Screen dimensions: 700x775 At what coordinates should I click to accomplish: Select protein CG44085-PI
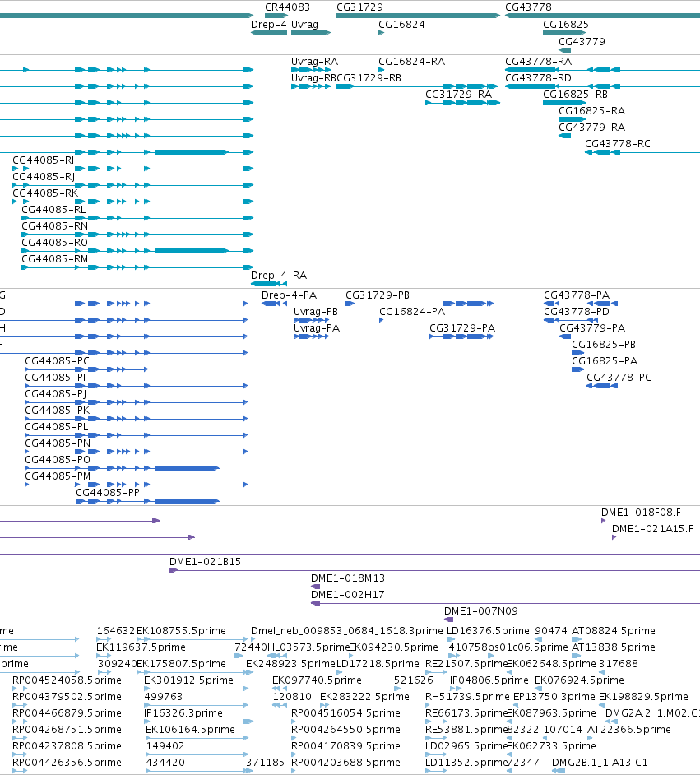click(x=55, y=378)
